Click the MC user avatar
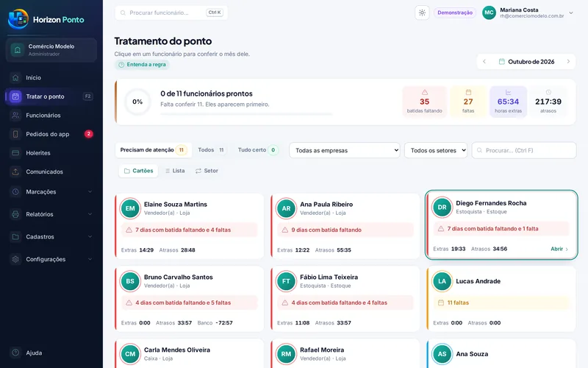 (489, 13)
